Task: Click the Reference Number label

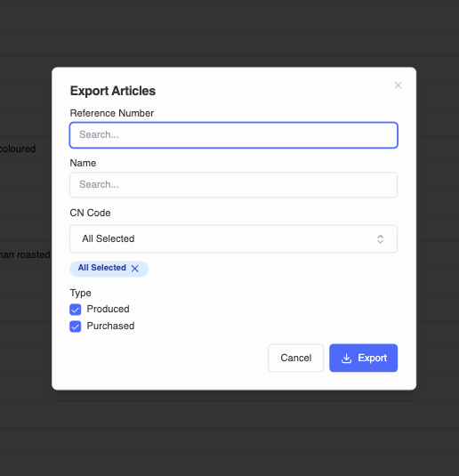Action: 112,113
